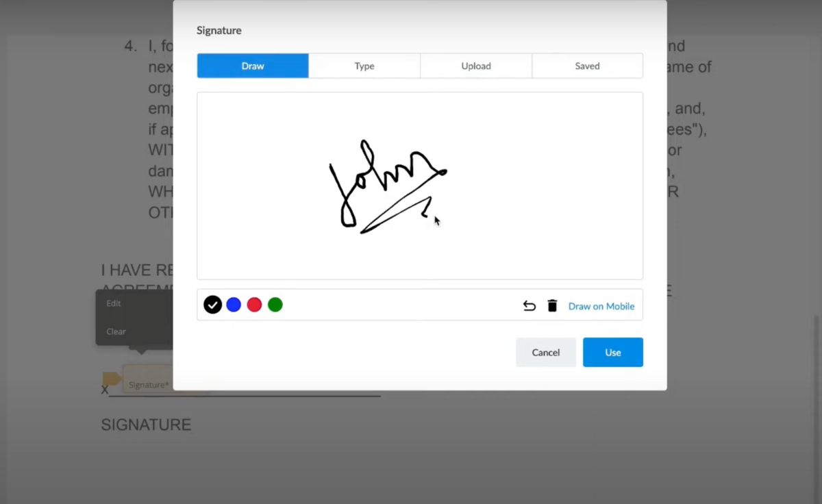Select the green pen color
Viewport: 822px width, 504px height.
tap(275, 305)
